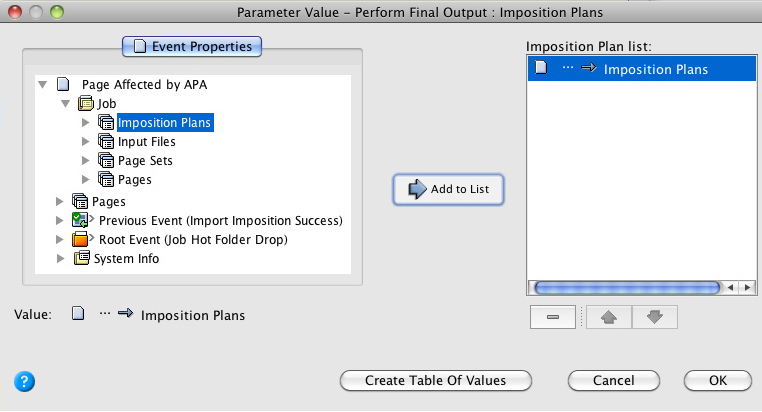Click the Add to List button
Image resolution: width=762 pixels, height=412 pixels.
[x=448, y=189]
